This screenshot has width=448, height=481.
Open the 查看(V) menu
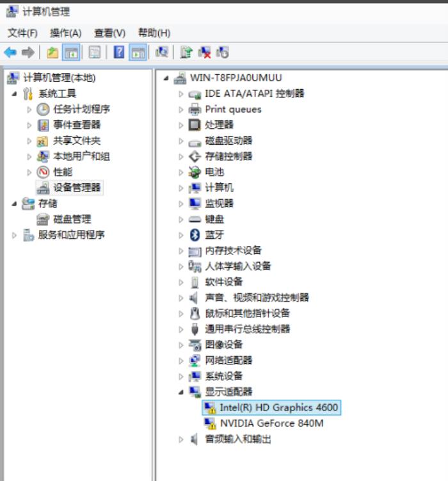point(109,33)
